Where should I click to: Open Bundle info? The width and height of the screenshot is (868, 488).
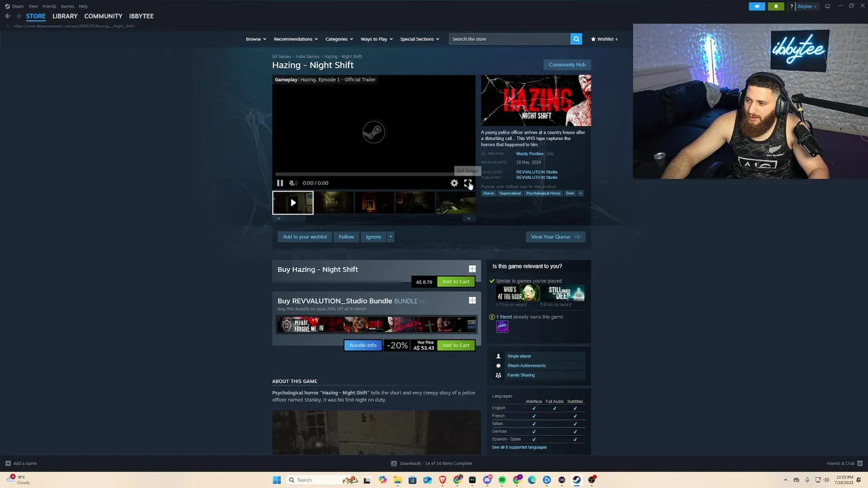click(363, 346)
